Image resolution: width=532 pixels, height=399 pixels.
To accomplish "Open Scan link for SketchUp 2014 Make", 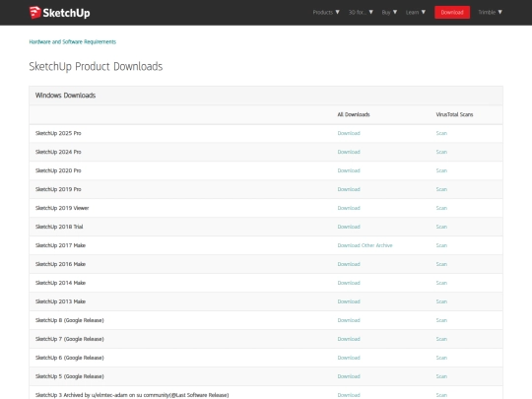I will 441,283.
